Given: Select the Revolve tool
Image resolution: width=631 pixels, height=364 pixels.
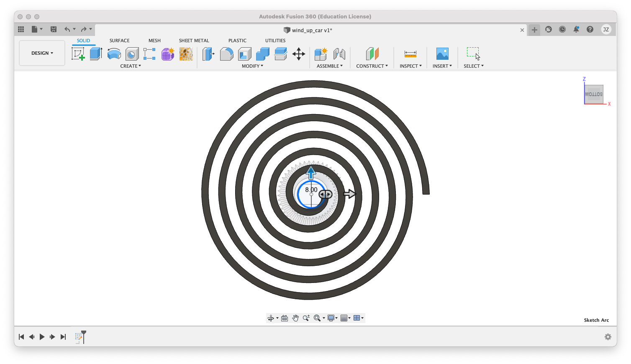Looking at the screenshot, I should pyautogui.click(x=114, y=54).
